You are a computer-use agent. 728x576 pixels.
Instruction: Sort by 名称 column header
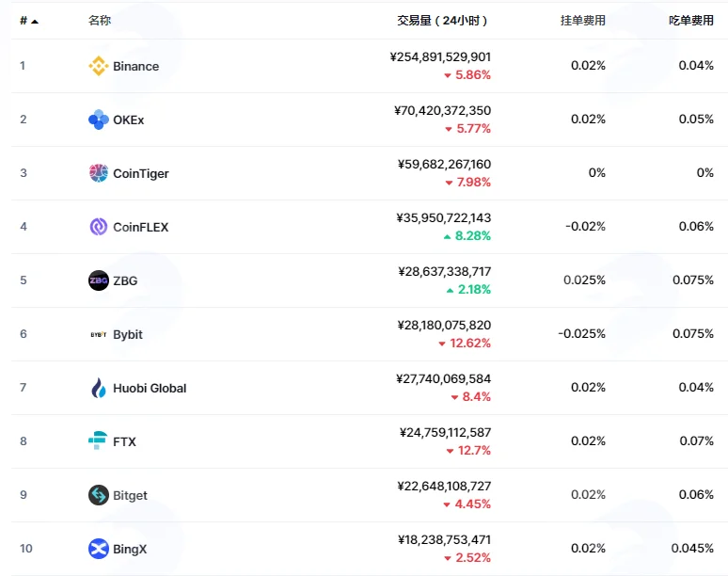[100, 21]
